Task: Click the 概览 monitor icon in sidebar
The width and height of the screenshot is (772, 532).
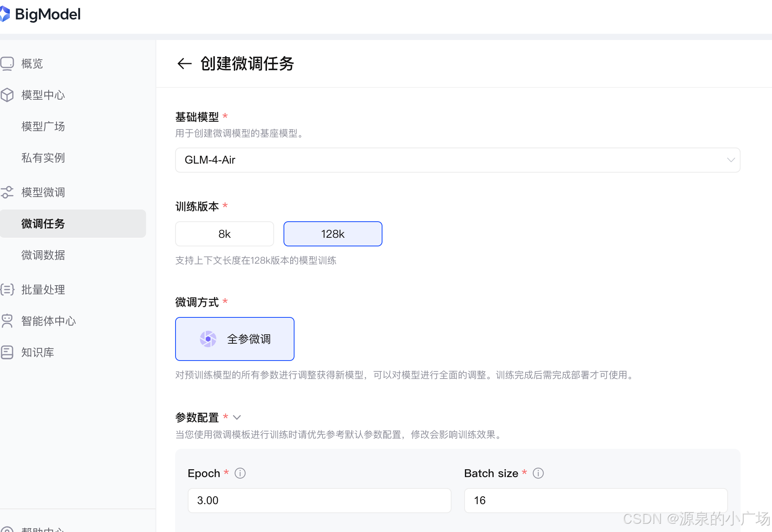Action: click(x=7, y=64)
